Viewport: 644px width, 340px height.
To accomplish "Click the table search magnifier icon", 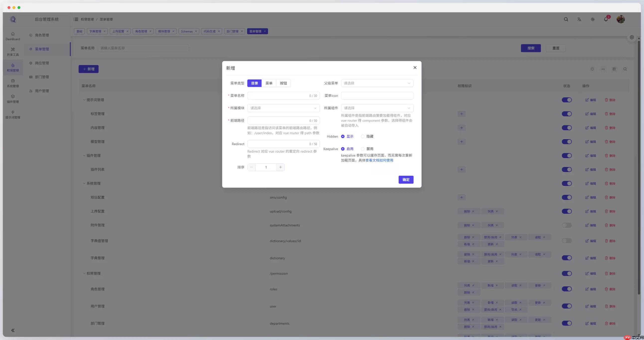I will [625, 69].
